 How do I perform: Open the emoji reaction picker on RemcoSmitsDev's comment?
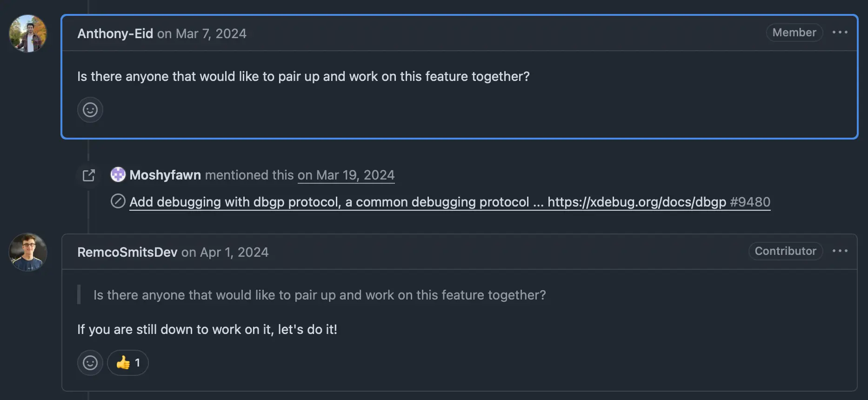(90, 363)
